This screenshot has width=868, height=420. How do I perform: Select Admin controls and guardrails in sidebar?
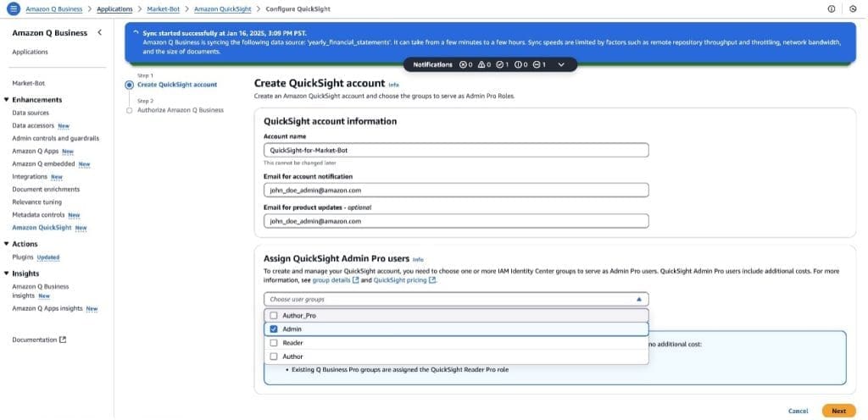pos(55,138)
